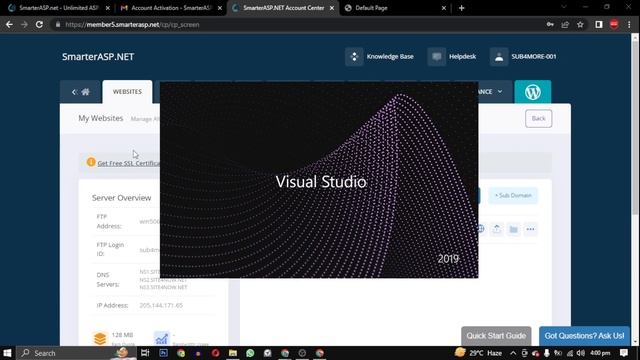
Task: Switch to the Default Page browser tab
Action: pos(395,8)
